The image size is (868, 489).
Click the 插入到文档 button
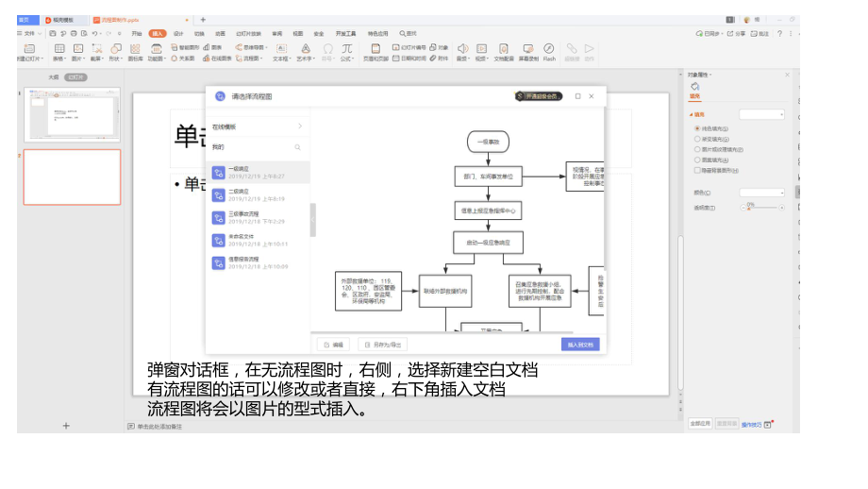click(580, 345)
